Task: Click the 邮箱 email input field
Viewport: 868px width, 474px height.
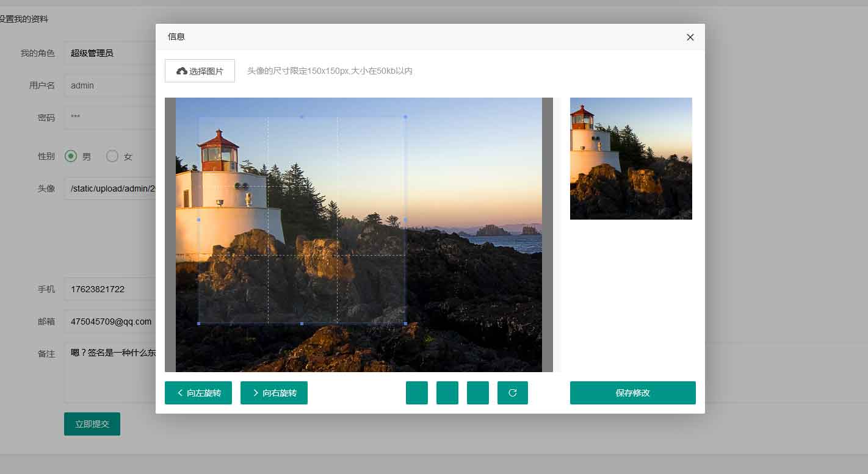Action: pos(110,321)
